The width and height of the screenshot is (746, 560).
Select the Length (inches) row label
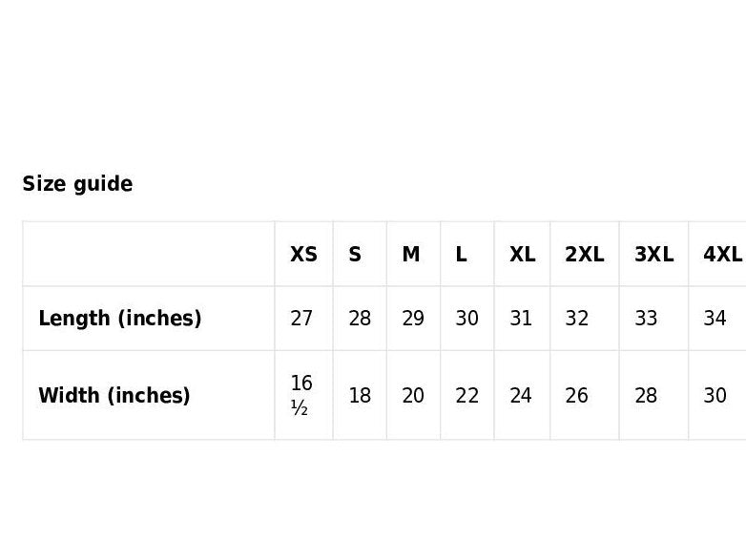tap(119, 319)
